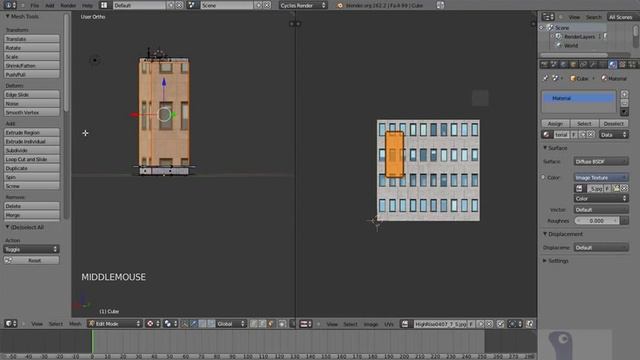The height and width of the screenshot is (360, 640).
Task: Click the Merge button
Action: coord(31,215)
